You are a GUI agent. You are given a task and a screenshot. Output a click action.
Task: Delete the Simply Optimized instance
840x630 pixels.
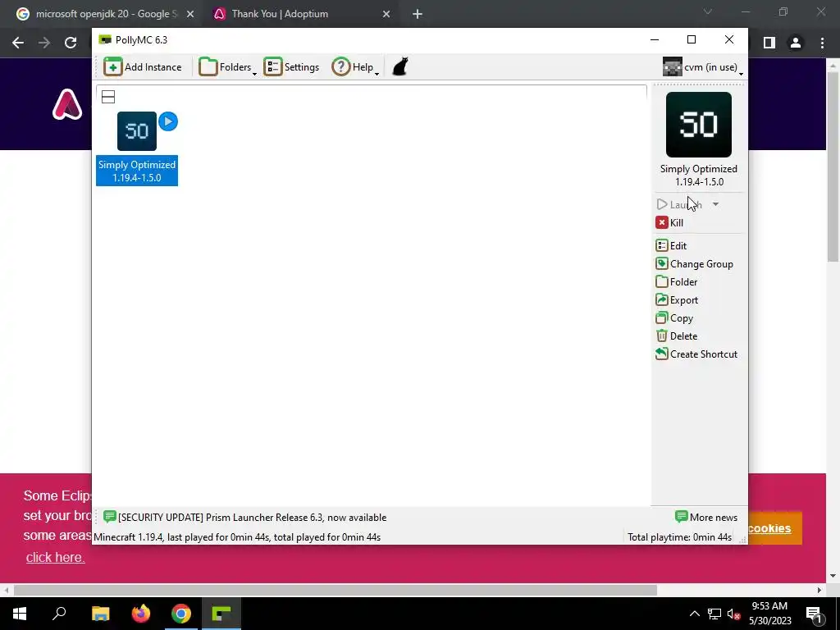677,336
